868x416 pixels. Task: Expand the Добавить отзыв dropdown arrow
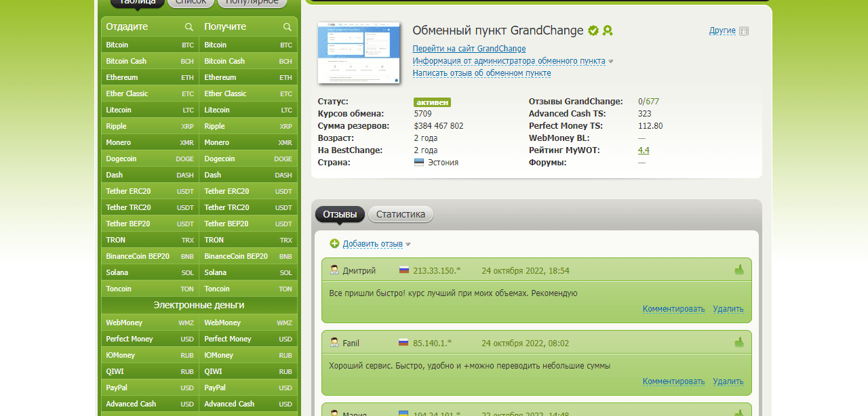[408, 245]
